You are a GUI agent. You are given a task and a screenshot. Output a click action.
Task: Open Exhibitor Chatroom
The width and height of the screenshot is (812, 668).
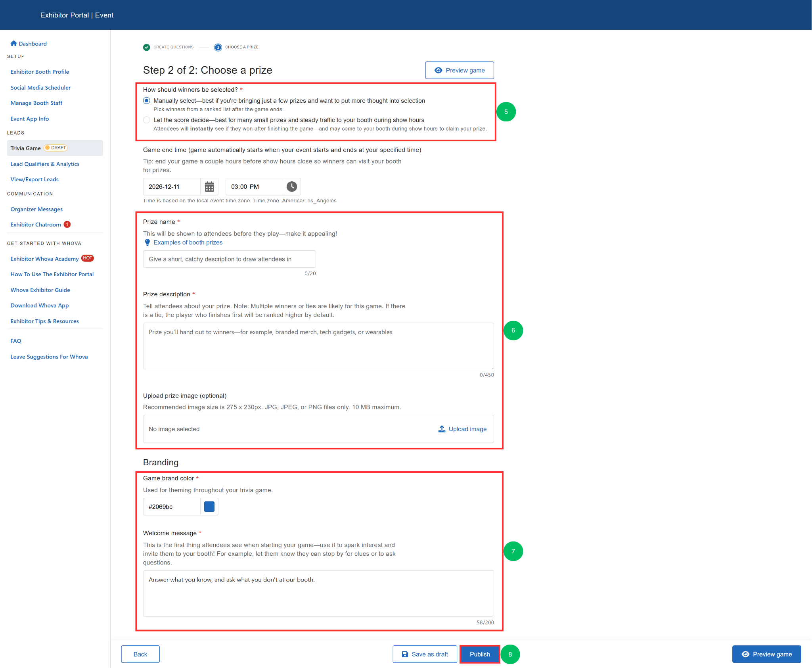click(x=36, y=225)
